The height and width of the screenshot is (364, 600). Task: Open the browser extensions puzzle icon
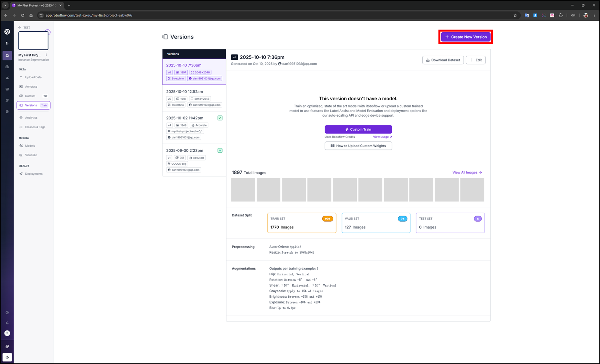[561, 15]
